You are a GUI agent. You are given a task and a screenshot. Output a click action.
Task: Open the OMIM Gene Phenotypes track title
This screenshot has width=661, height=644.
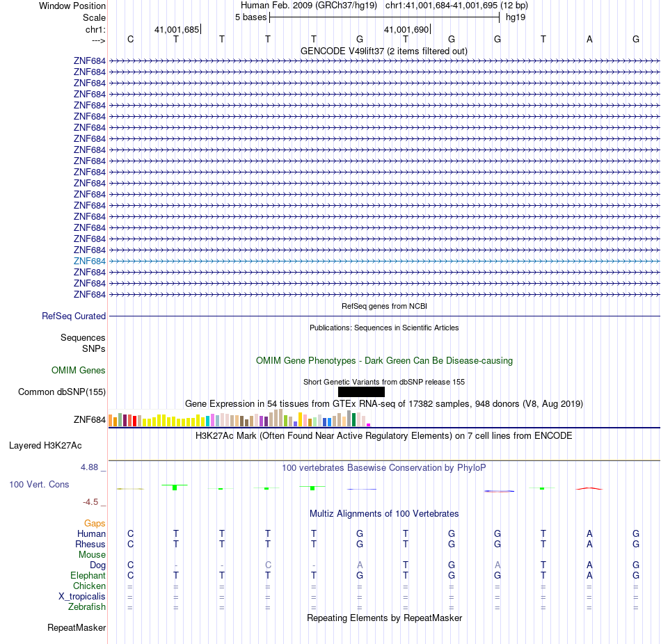[x=384, y=361]
